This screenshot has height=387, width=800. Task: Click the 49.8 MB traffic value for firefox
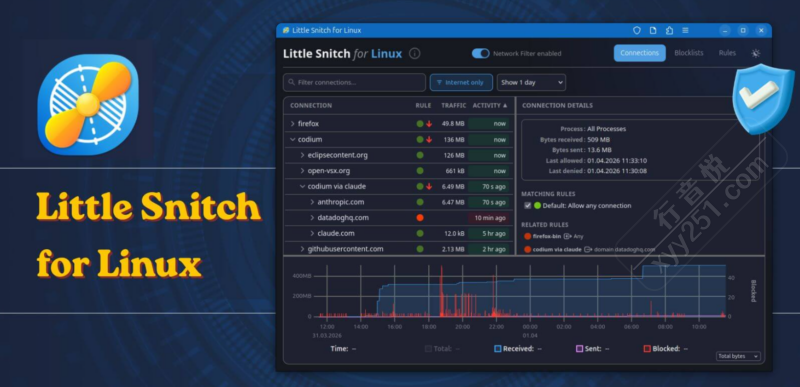(x=453, y=124)
